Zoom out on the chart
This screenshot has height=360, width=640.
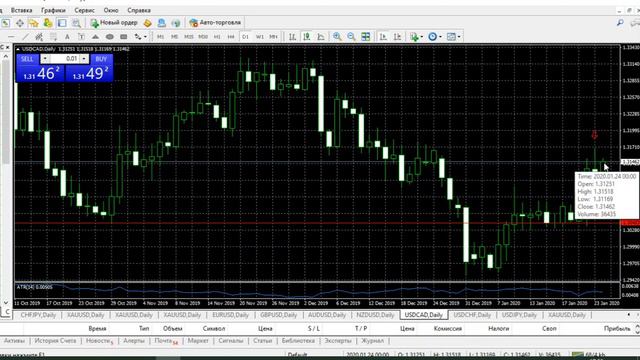click(x=351, y=37)
